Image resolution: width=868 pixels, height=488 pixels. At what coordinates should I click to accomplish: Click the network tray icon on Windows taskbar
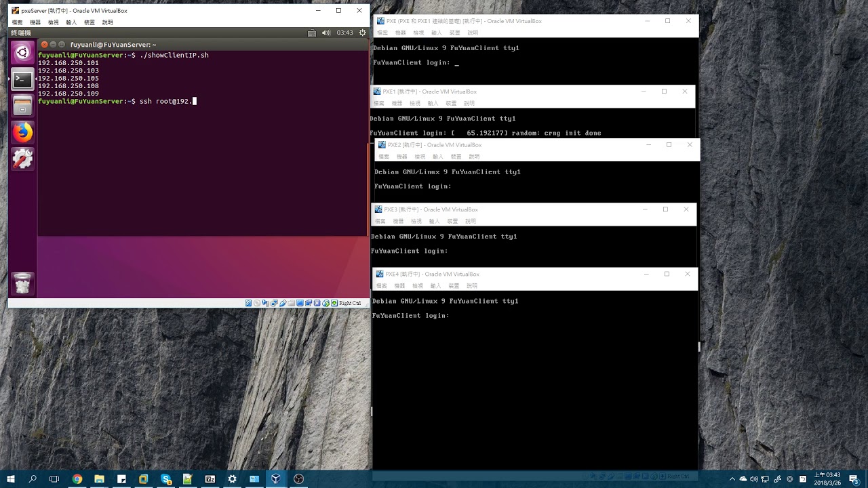click(x=765, y=479)
